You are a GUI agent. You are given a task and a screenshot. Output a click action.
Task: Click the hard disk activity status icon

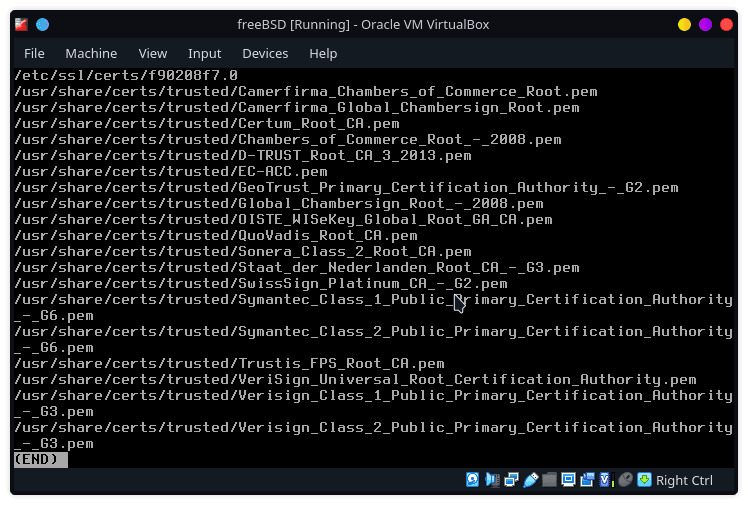coord(472,480)
